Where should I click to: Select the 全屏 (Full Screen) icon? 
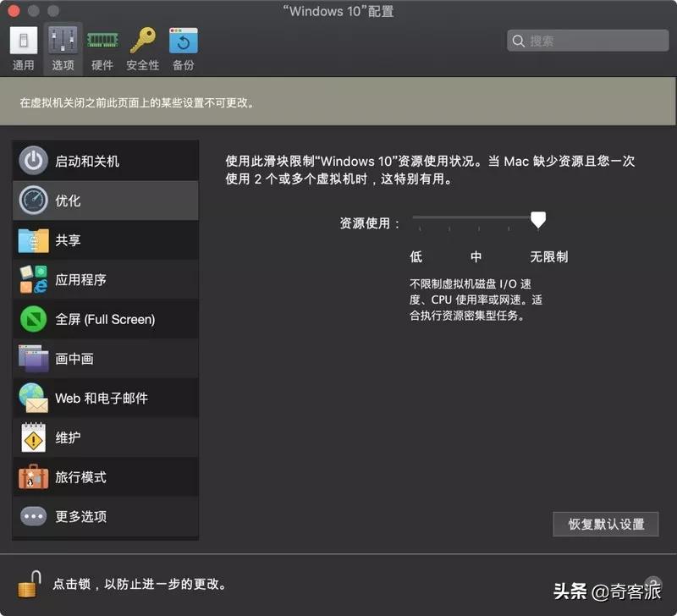pos(34,319)
